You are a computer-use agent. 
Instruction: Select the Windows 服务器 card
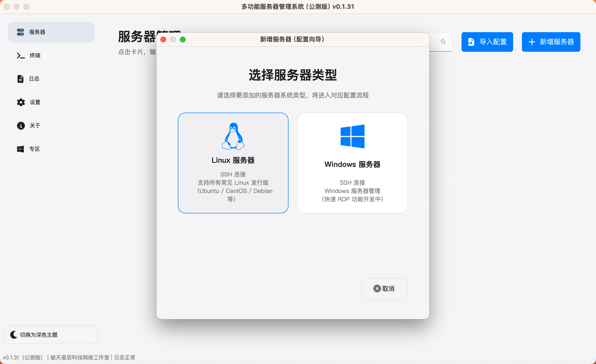[x=352, y=163]
